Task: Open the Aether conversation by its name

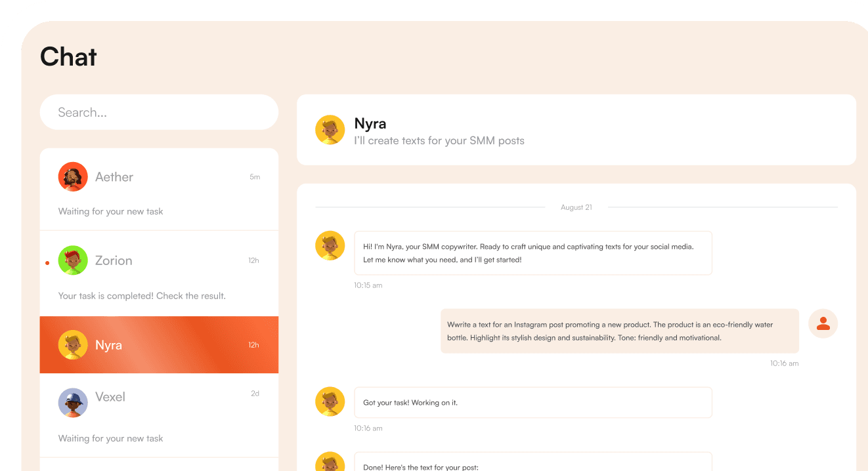Action: [x=114, y=177]
